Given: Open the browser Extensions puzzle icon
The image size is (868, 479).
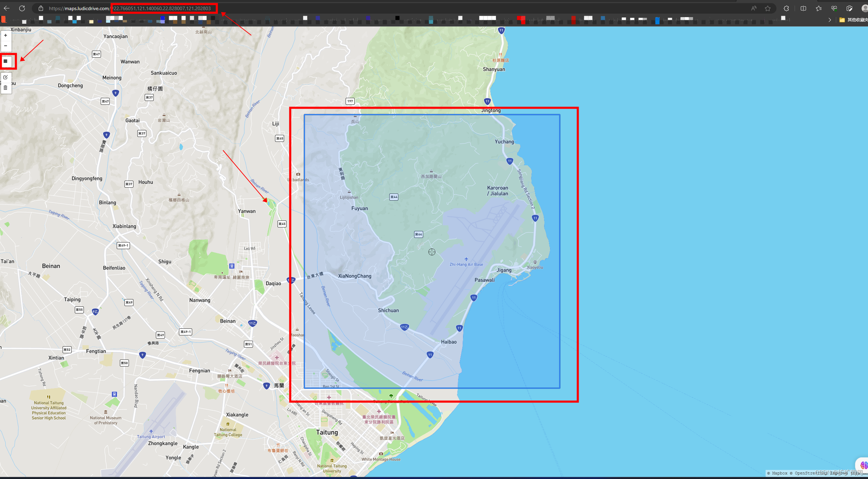Looking at the screenshot, I should point(786,8).
